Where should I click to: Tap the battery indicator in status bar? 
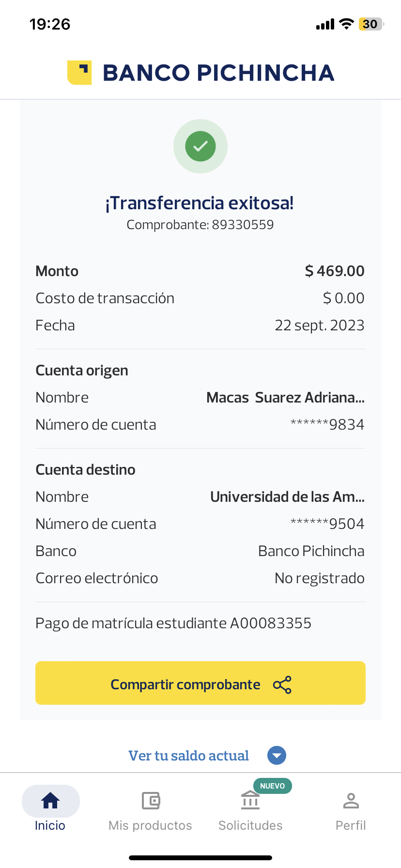coord(370,24)
